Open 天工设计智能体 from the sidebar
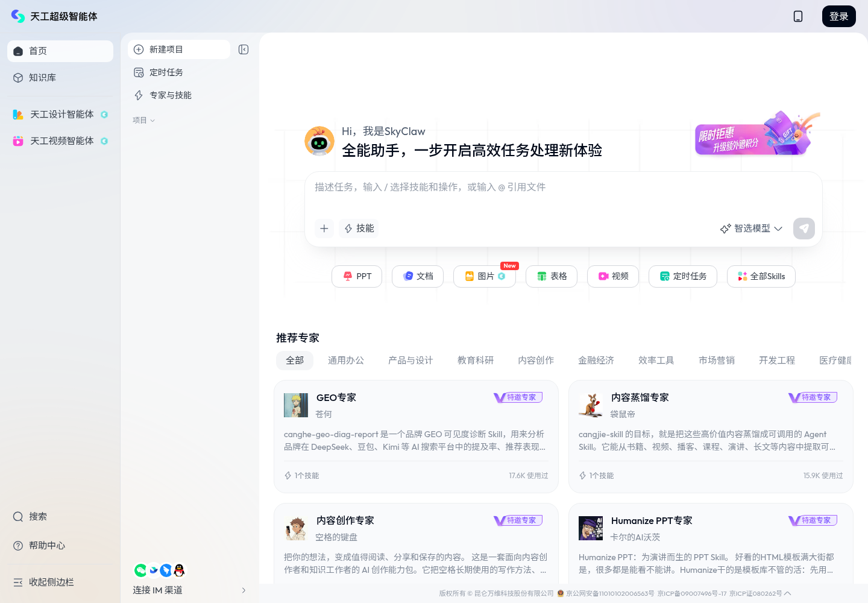 point(60,115)
